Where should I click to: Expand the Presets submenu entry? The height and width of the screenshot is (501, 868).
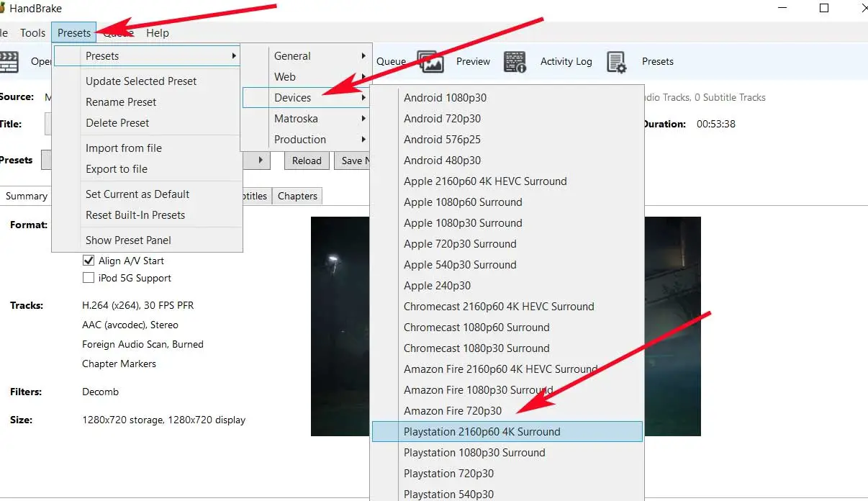pos(147,56)
